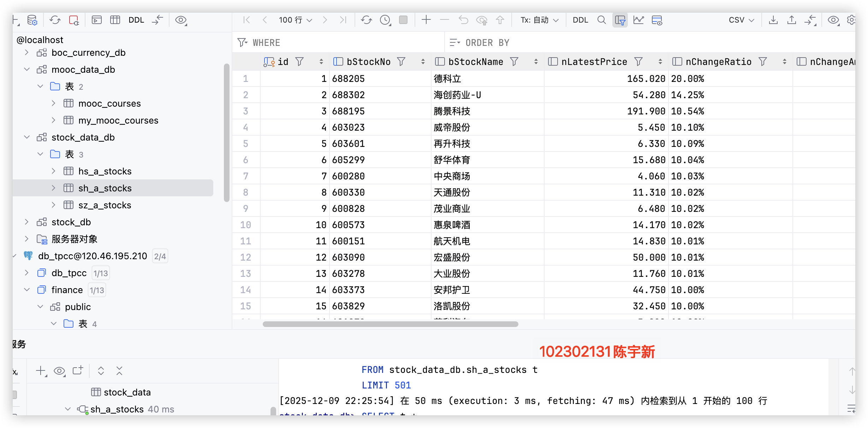
Task: Open the Tx auto transaction mode selector
Action: pos(539,20)
